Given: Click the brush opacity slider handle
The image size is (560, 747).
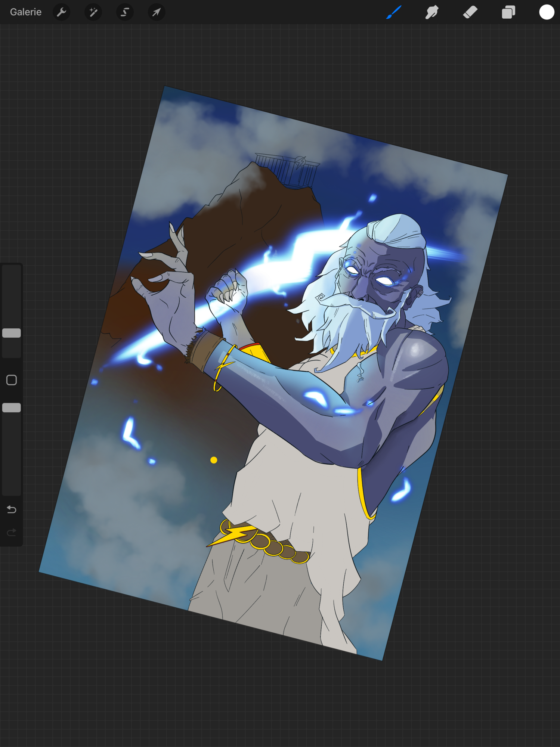Looking at the screenshot, I should point(12,407).
